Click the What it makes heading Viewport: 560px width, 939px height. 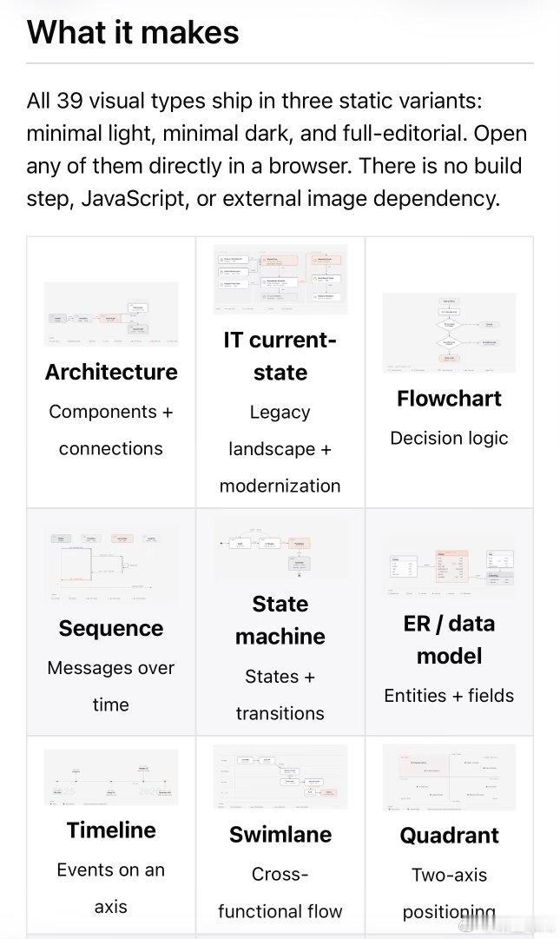click(x=133, y=32)
